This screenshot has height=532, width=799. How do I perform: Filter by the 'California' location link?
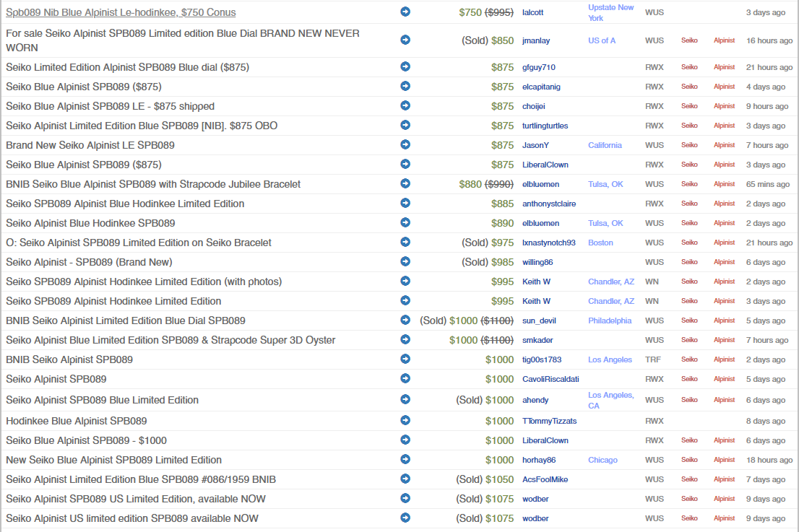605,145
